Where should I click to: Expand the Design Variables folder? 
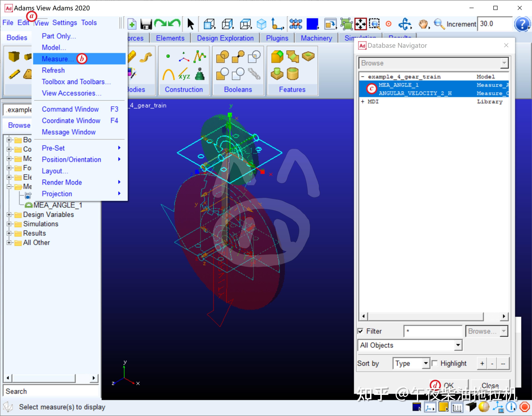(x=9, y=215)
